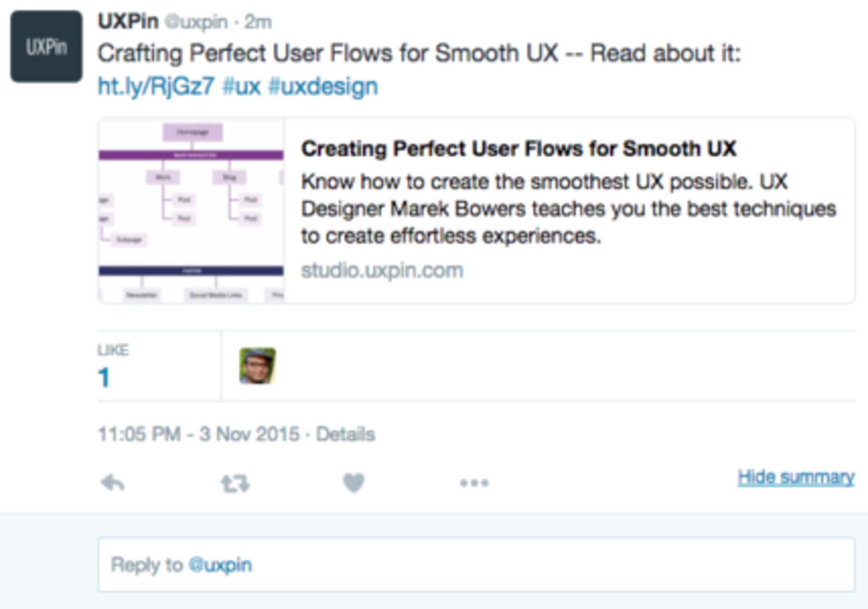Click the reply arrow icon

[x=112, y=483]
